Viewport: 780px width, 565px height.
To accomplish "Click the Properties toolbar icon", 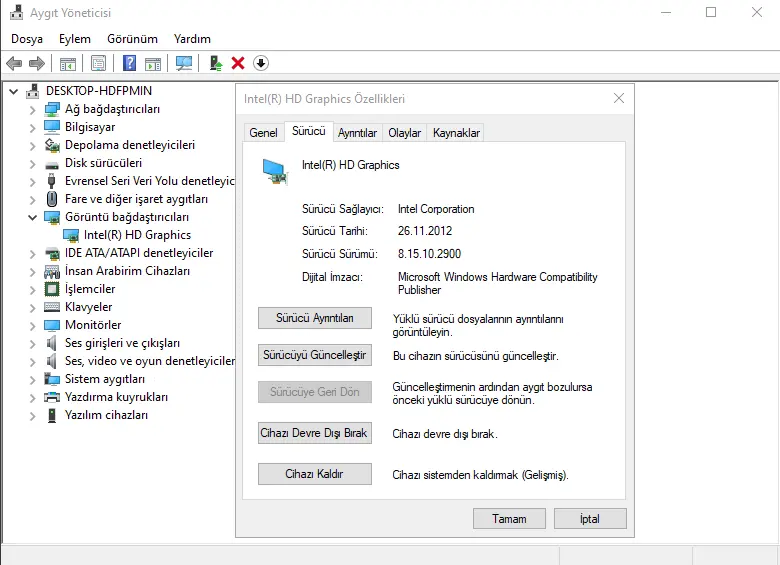I will pyautogui.click(x=98, y=63).
